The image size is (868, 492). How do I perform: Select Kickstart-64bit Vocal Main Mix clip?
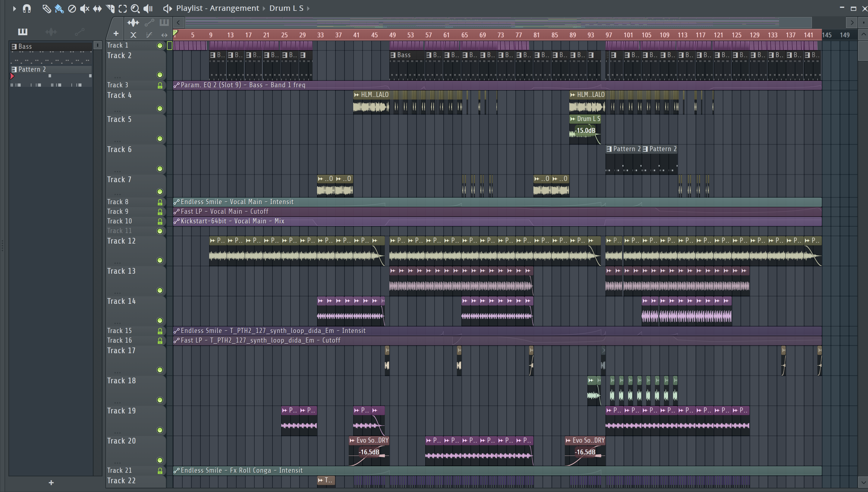click(497, 221)
